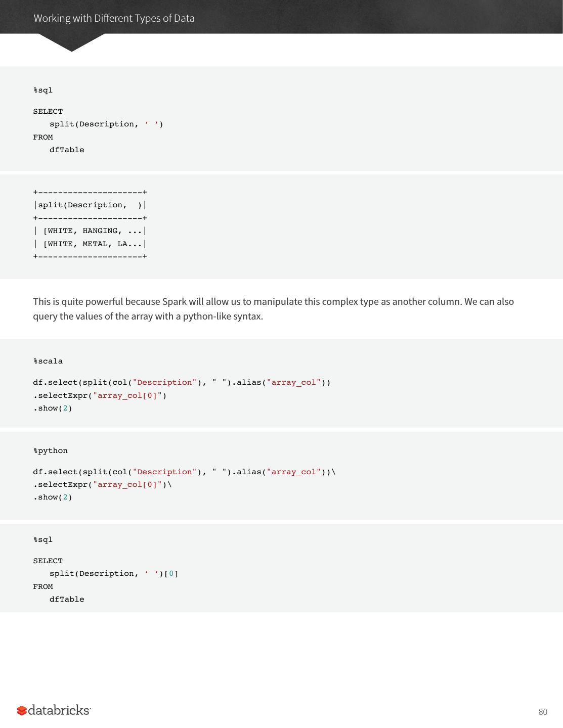563x728 pixels.
Task: Click the "[WHITE, HANGING, ..." output row
Action: coord(90,231)
